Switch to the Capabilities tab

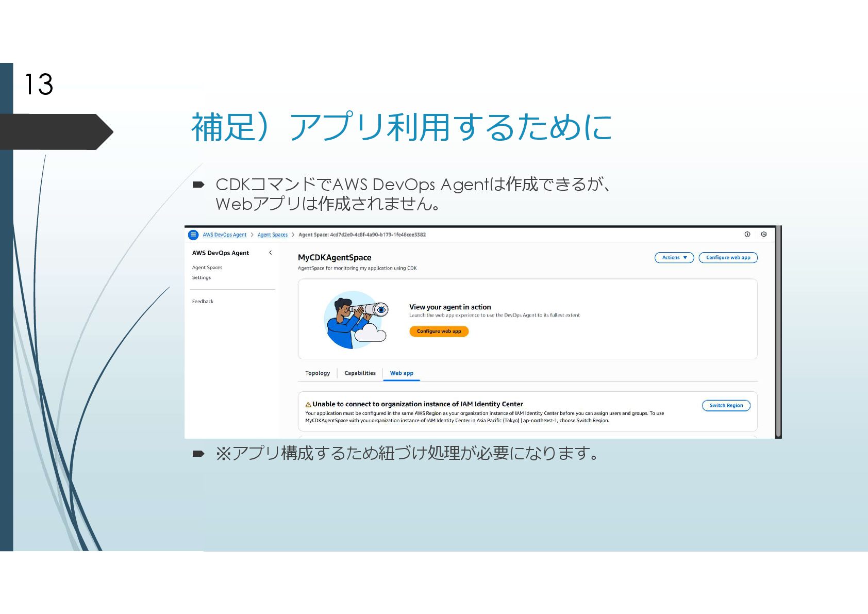[x=360, y=373]
